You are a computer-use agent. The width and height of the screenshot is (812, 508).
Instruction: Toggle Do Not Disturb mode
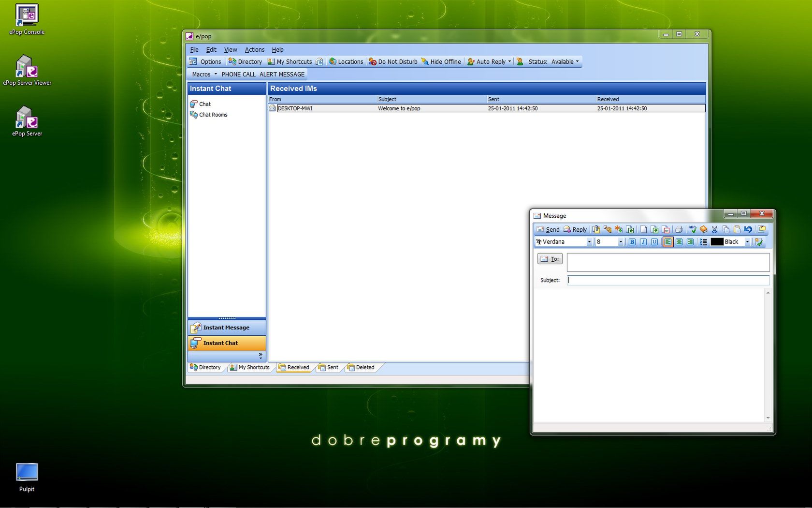click(x=393, y=61)
